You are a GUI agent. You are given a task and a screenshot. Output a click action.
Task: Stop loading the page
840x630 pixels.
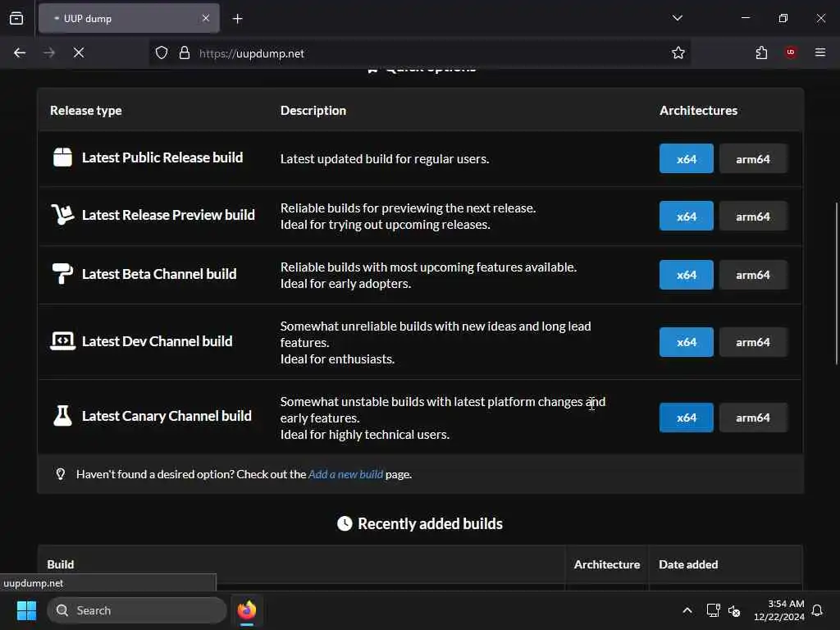[79, 52]
